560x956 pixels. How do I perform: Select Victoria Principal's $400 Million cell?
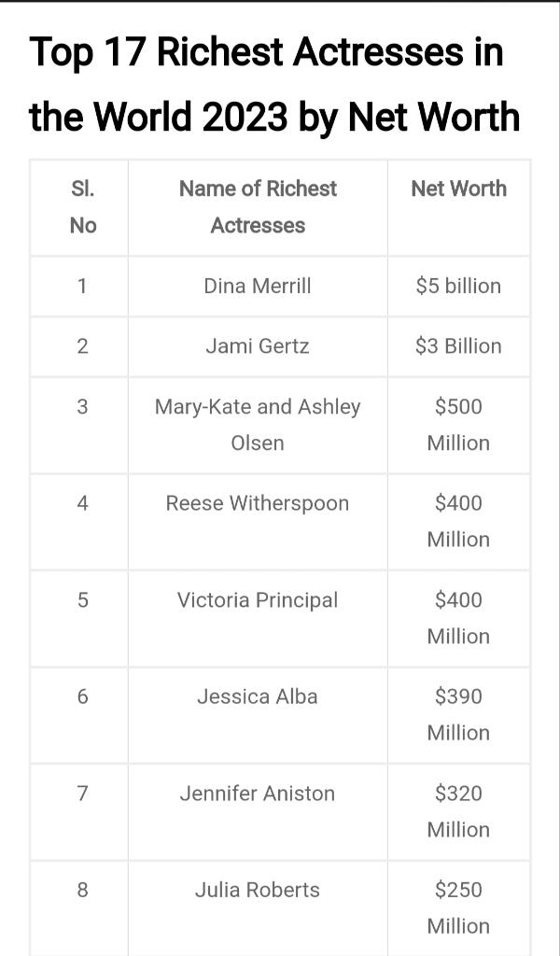click(x=458, y=618)
